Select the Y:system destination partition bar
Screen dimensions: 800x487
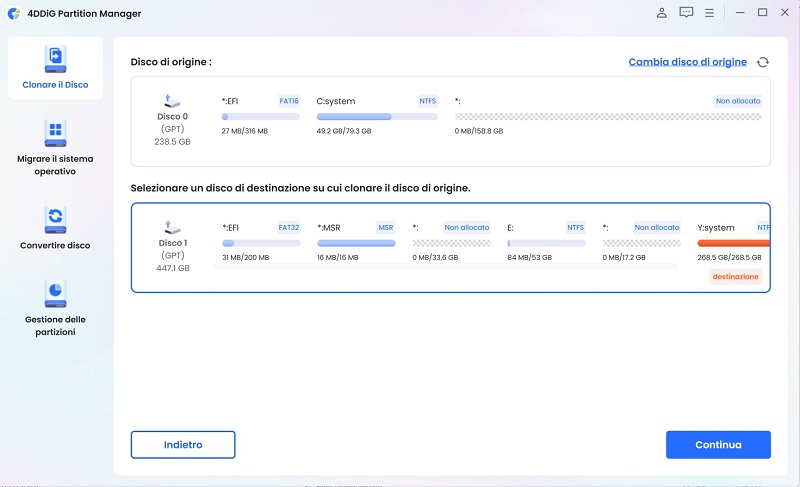732,243
